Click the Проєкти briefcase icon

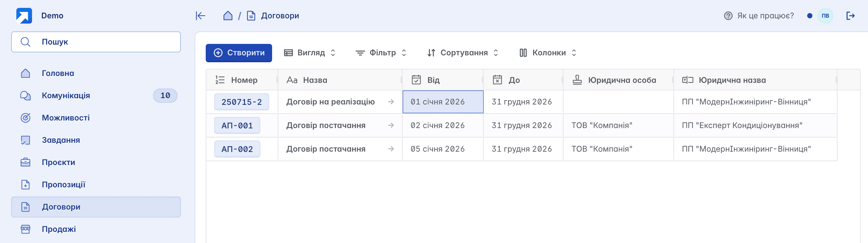click(x=26, y=162)
